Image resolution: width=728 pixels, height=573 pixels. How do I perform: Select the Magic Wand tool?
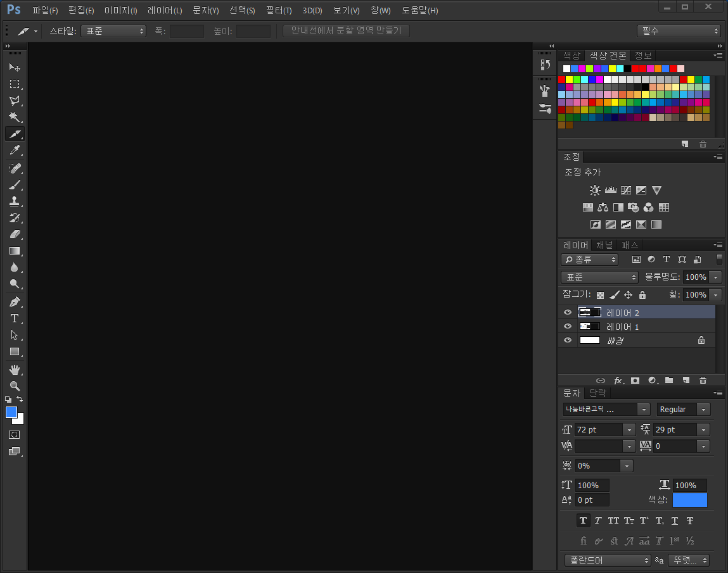[15, 117]
